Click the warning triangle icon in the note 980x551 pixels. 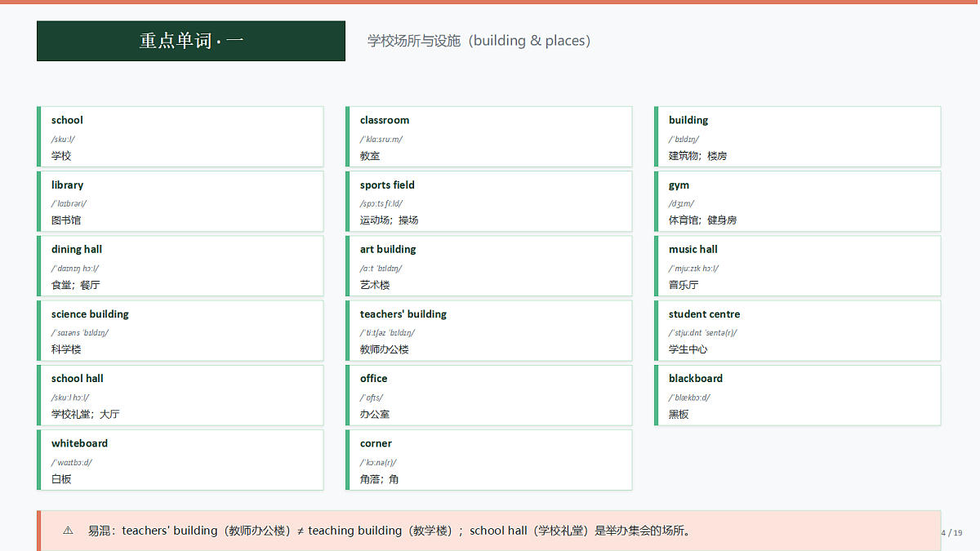68,531
